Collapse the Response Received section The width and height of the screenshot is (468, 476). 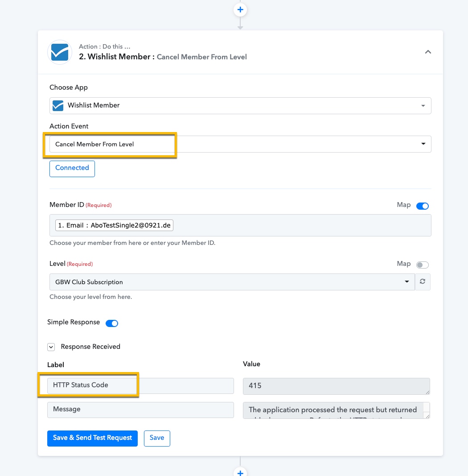point(51,347)
